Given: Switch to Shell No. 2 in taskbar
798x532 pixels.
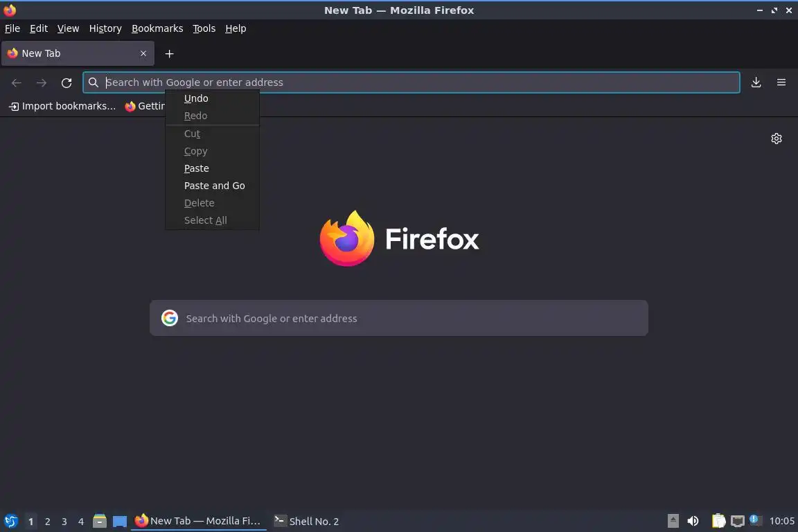Looking at the screenshot, I should 306,521.
